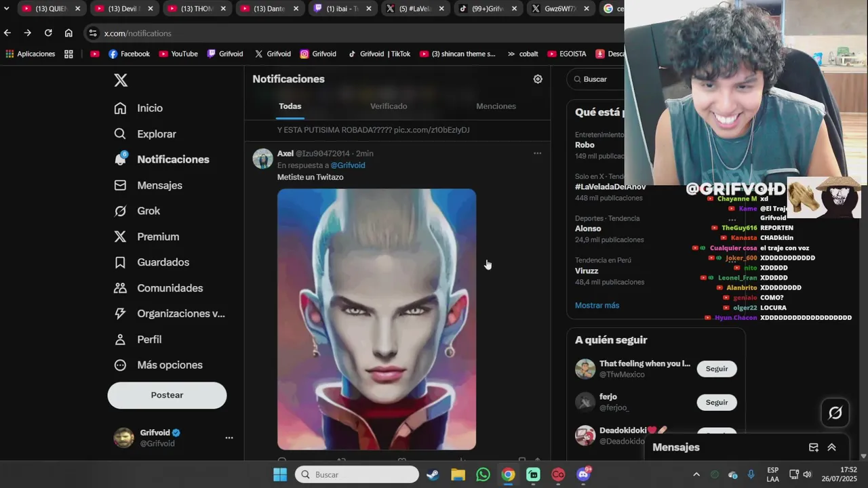The width and height of the screenshot is (868, 488).
Task: Open the pic.x.com link in the notification
Action: (431, 129)
